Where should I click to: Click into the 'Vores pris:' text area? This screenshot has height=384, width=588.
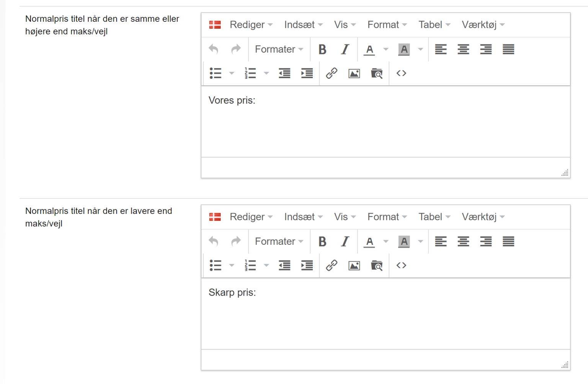pos(385,122)
